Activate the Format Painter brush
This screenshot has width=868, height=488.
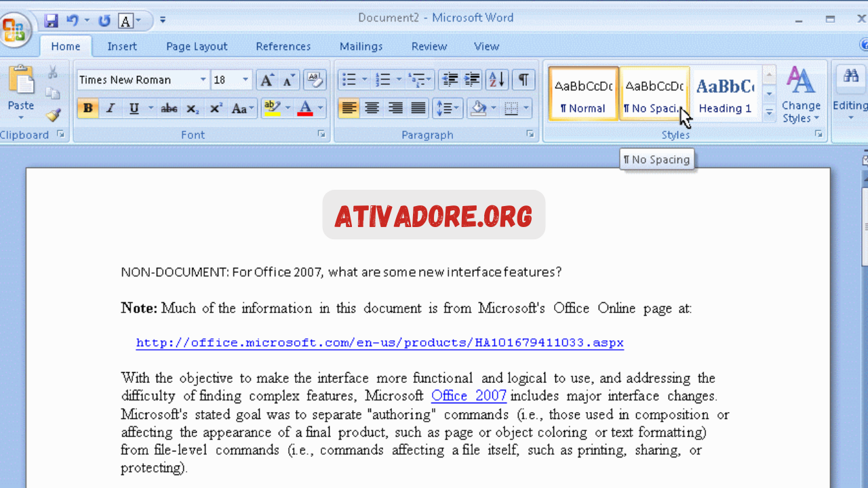[53, 115]
